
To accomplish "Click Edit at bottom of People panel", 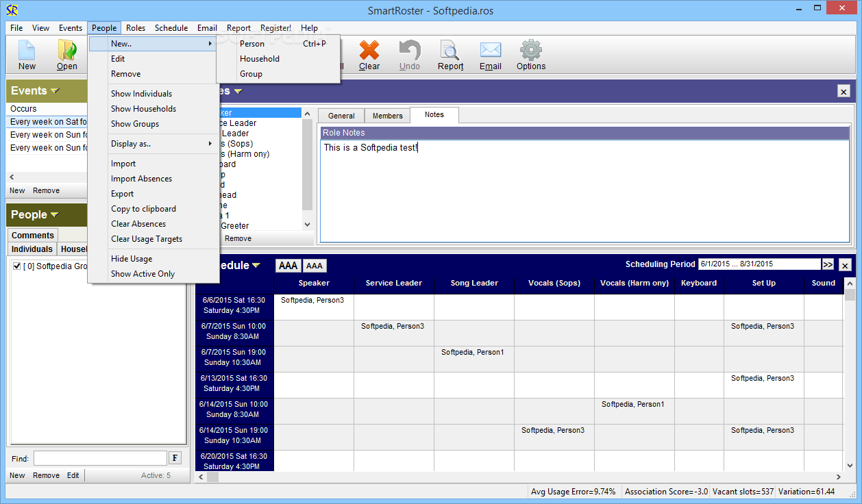I will tap(73, 475).
